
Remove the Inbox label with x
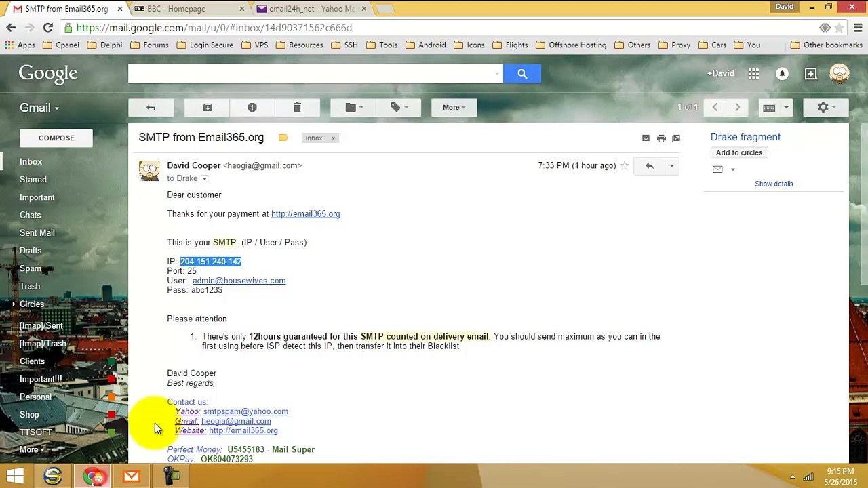(333, 138)
